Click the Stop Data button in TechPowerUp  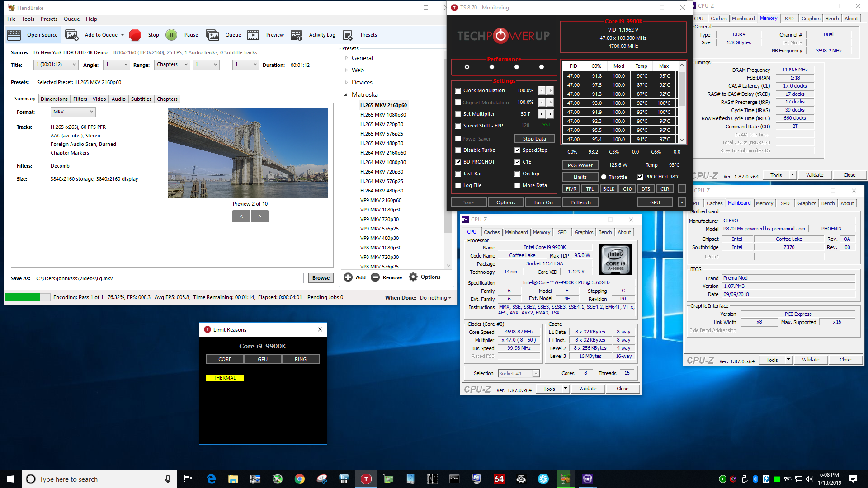click(533, 138)
